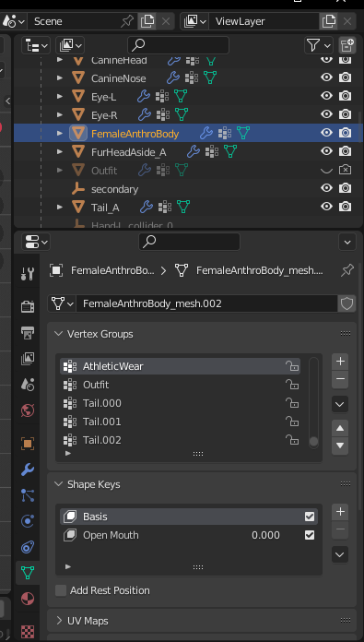Open the Object properties tab
The height and width of the screenshot is (642, 364).
(x=28, y=444)
